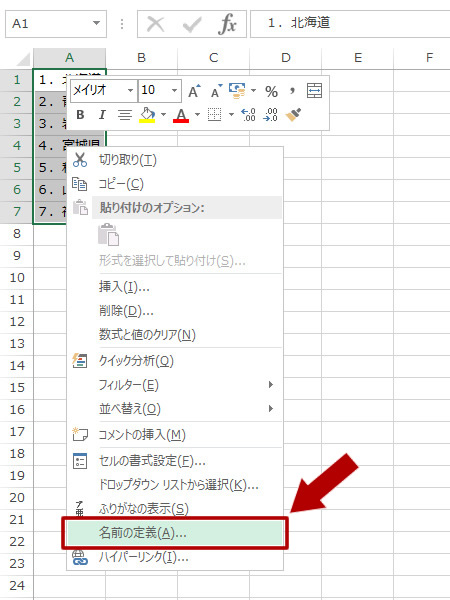450x600 pixels.
Task: Click the Format Painter brush icon
Action: [293, 114]
